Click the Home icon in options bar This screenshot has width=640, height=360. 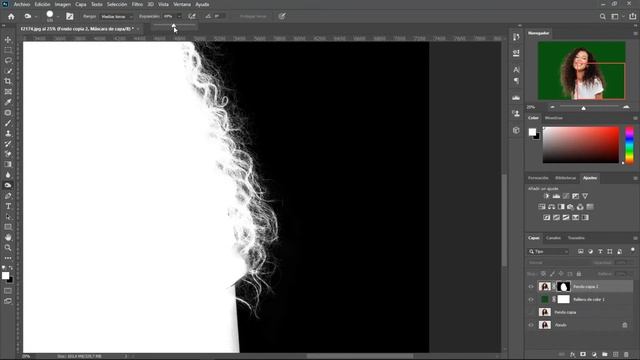pyautogui.click(x=11, y=16)
